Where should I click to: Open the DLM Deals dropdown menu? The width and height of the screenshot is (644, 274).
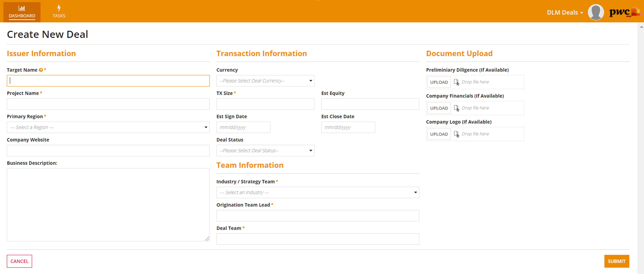click(565, 12)
